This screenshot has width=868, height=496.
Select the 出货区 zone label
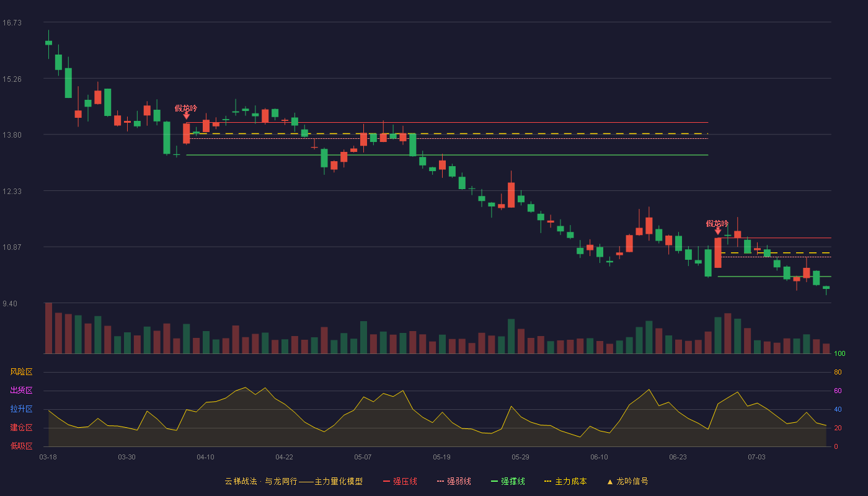coord(21,391)
